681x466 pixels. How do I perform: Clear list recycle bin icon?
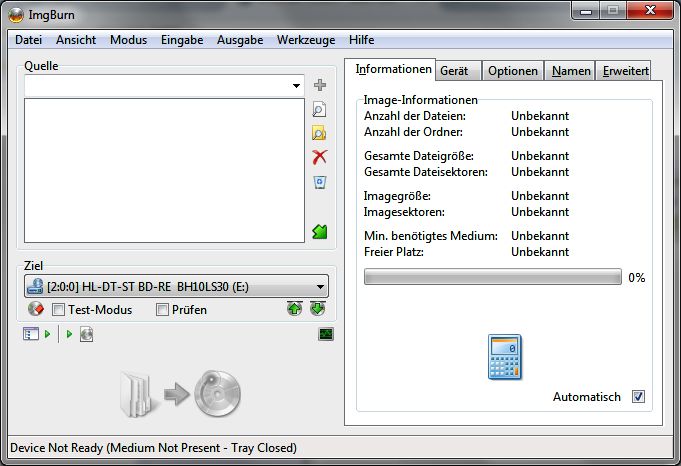[x=320, y=182]
